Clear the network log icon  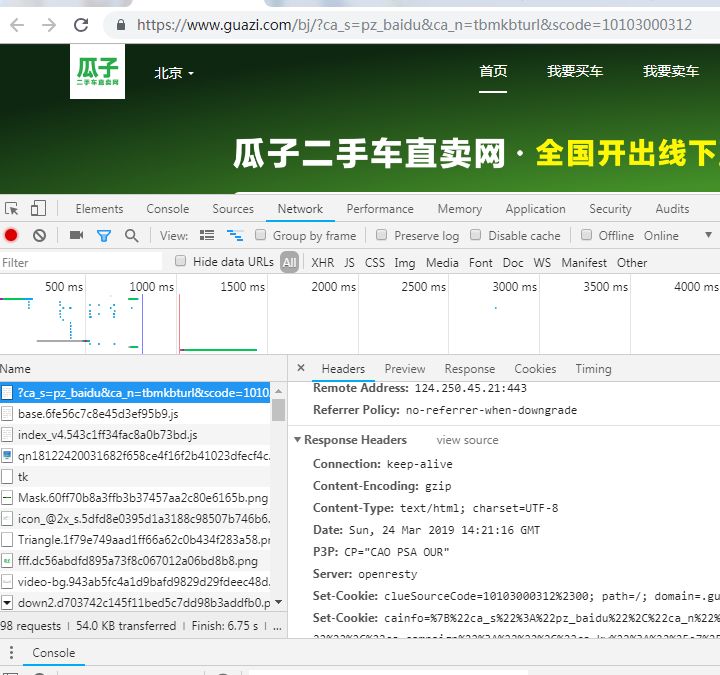click(x=39, y=236)
